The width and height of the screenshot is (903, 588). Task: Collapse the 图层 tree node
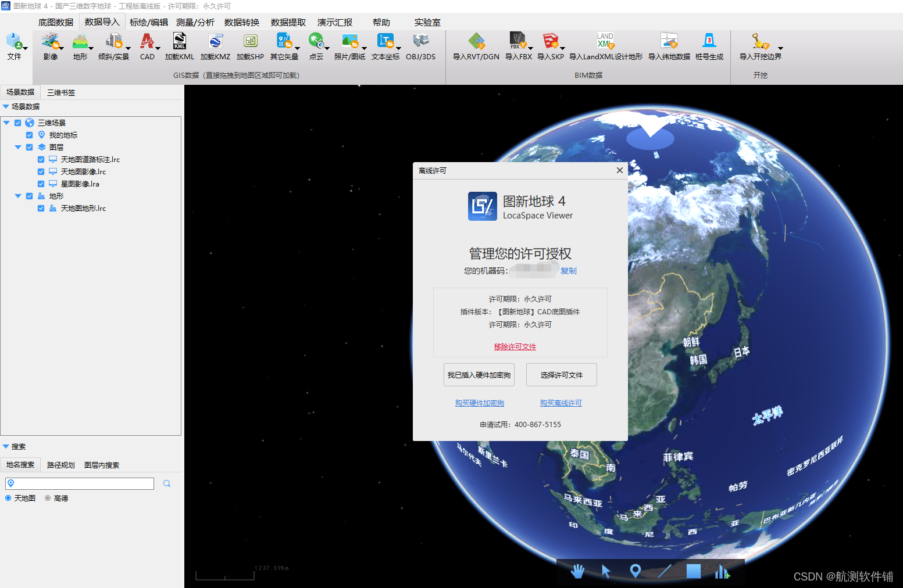(x=18, y=147)
